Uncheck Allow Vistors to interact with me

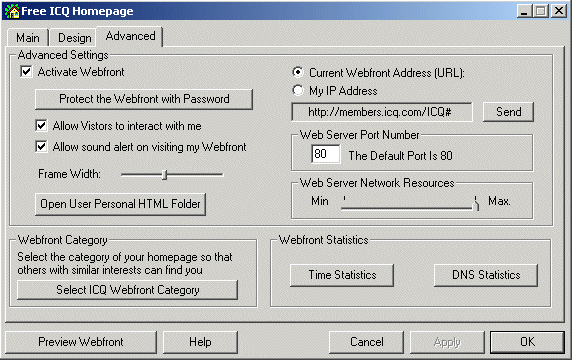click(41, 126)
